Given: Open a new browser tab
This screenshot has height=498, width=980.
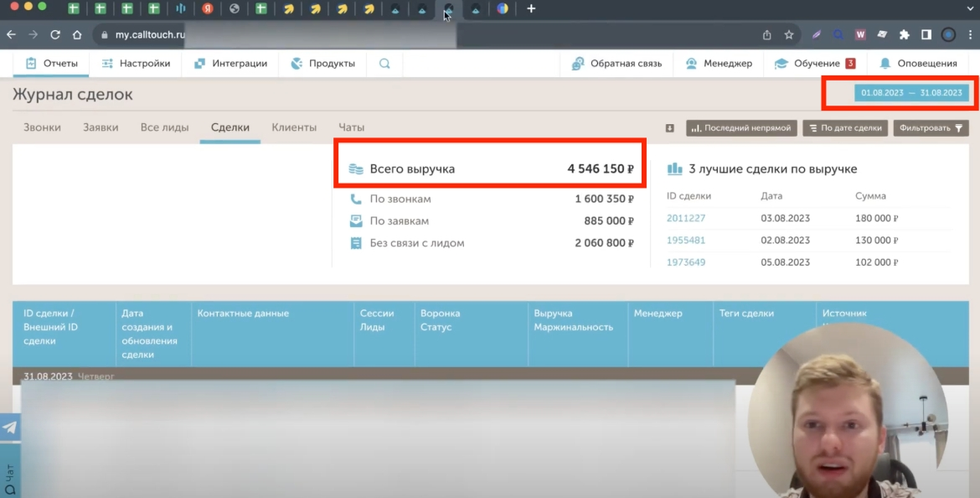Looking at the screenshot, I should 531,8.
